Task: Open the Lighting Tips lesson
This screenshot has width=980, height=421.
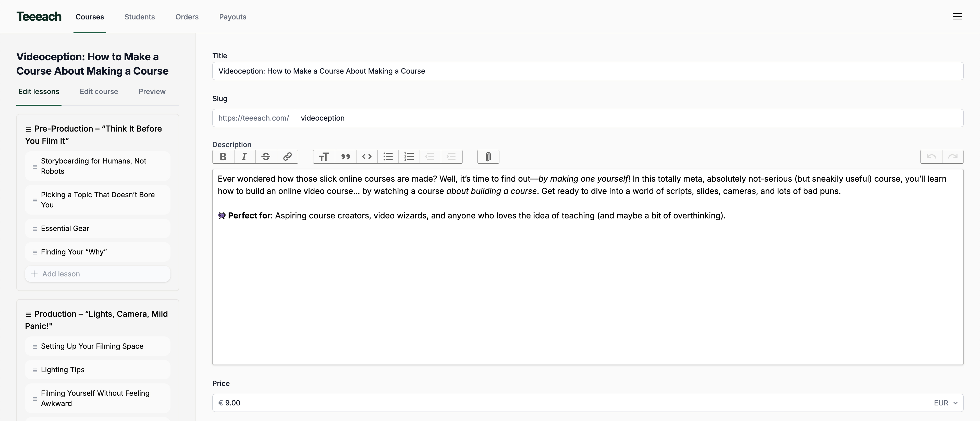Action: click(x=97, y=370)
